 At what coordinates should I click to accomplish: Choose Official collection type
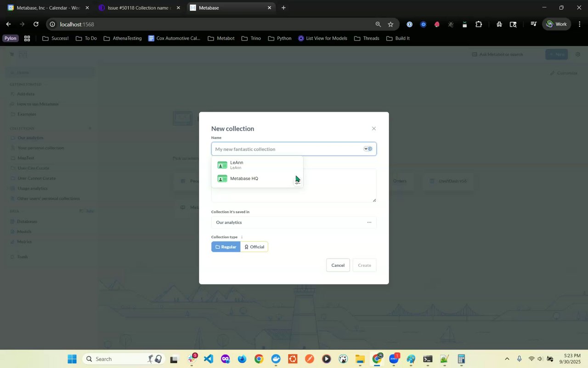(254, 247)
